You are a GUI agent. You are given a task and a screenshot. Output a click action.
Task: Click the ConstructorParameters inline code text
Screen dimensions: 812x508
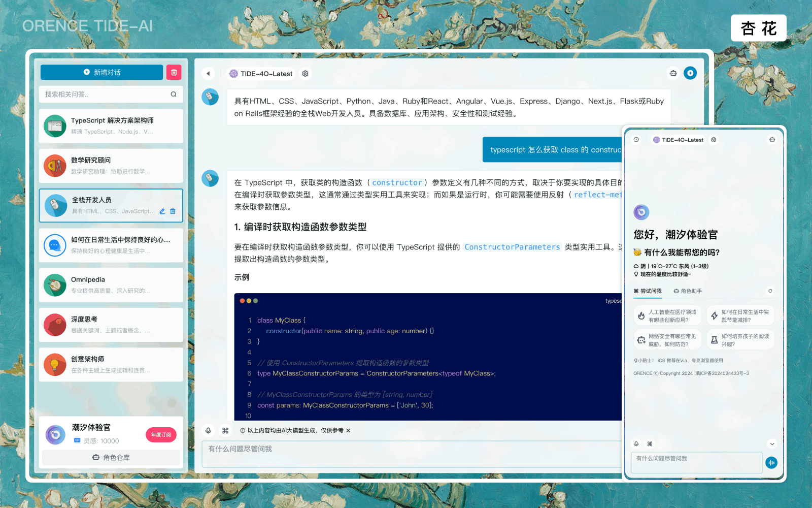pyautogui.click(x=512, y=247)
